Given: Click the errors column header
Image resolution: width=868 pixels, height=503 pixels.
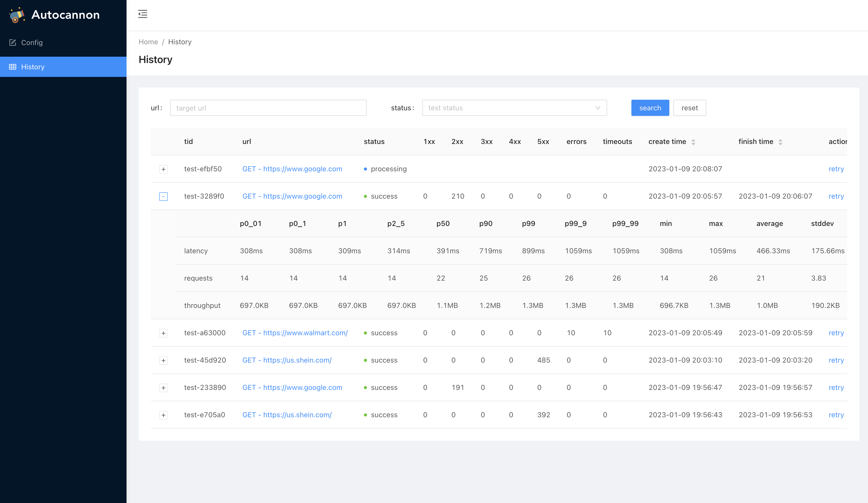Looking at the screenshot, I should tap(576, 141).
